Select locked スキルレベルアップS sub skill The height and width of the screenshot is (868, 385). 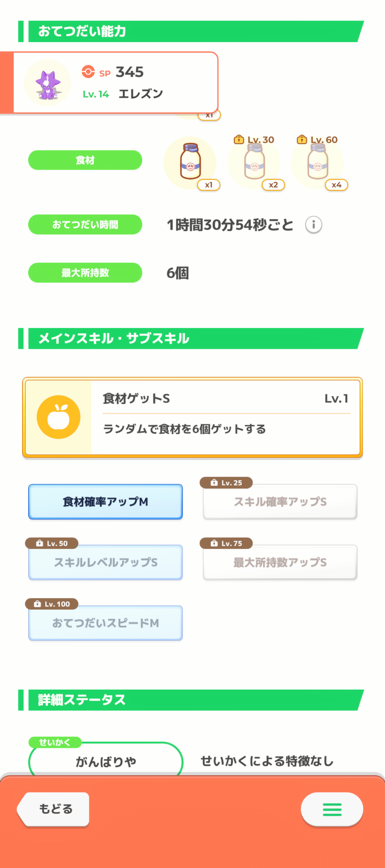105,562
